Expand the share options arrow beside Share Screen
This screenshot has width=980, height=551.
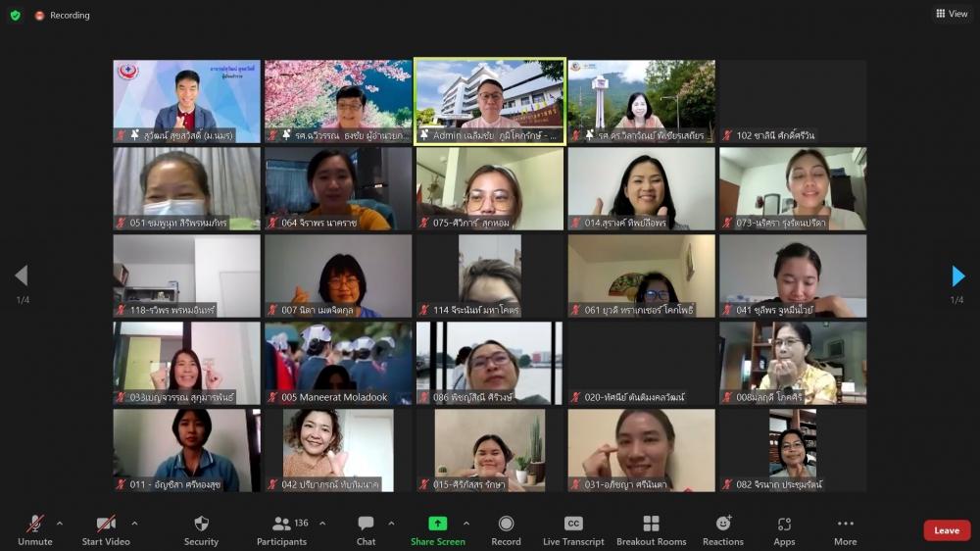[466, 523]
